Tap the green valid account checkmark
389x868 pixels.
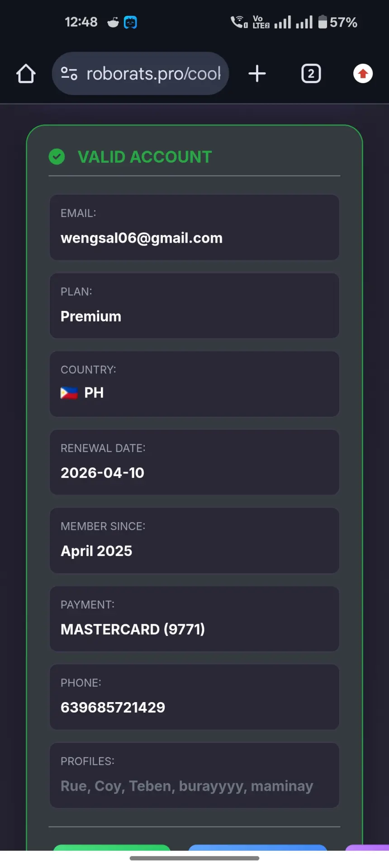(57, 157)
